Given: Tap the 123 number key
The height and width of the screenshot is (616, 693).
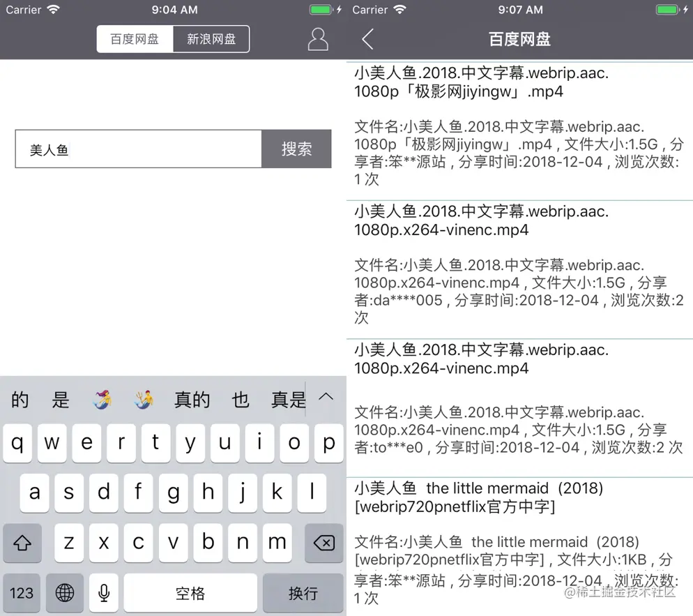Looking at the screenshot, I should point(22,592).
